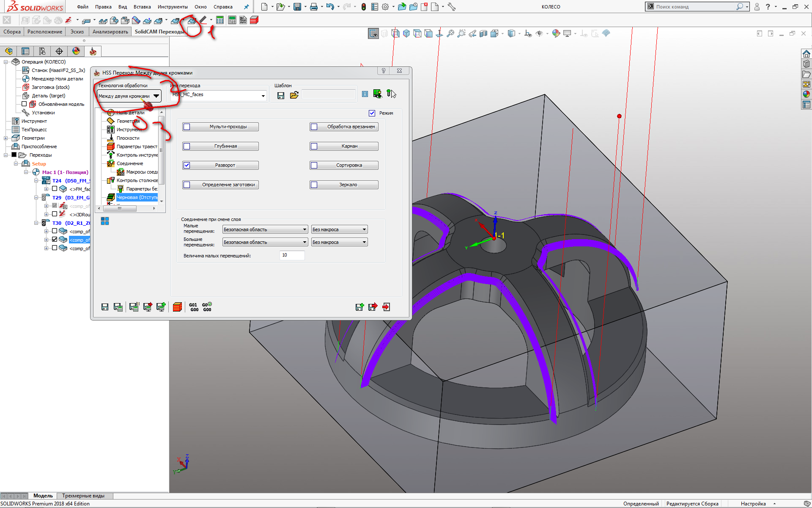
Task: Open the template load folder icon
Action: pyautogui.click(x=294, y=95)
